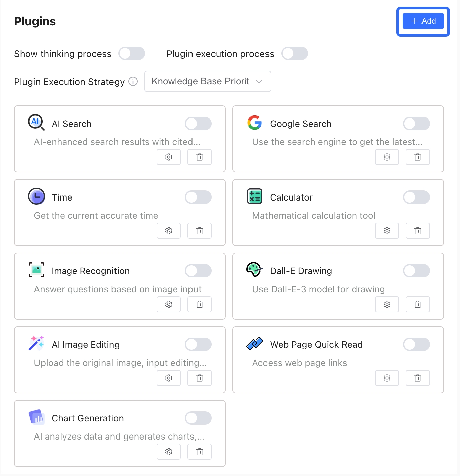Turn on the Calculator plugin switch

pos(416,197)
